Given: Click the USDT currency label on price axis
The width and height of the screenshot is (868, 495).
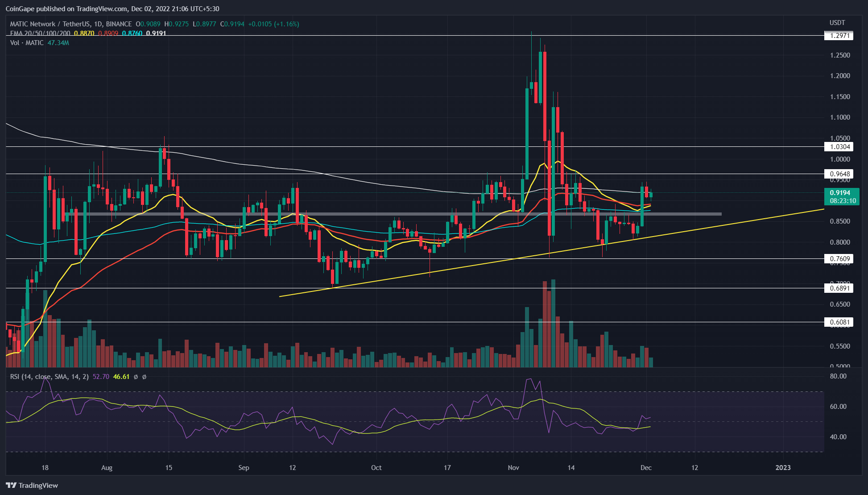Looking at the screenshot, I should click(x=837, y=23).
